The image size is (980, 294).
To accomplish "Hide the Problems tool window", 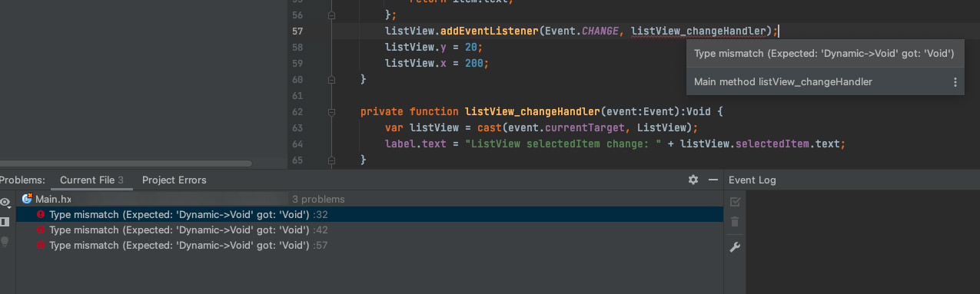I will click(713, 180).
